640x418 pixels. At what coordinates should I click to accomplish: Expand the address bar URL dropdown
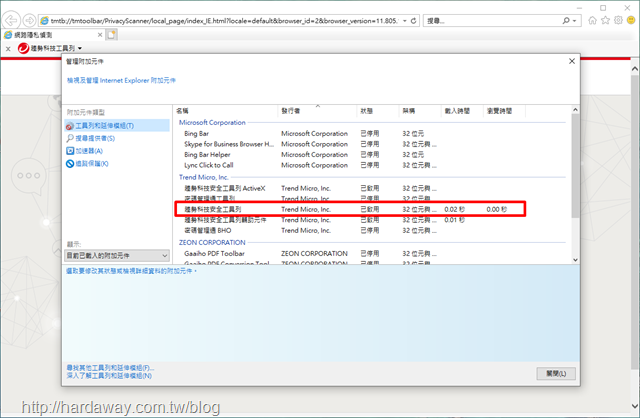[x=404, y=20]
